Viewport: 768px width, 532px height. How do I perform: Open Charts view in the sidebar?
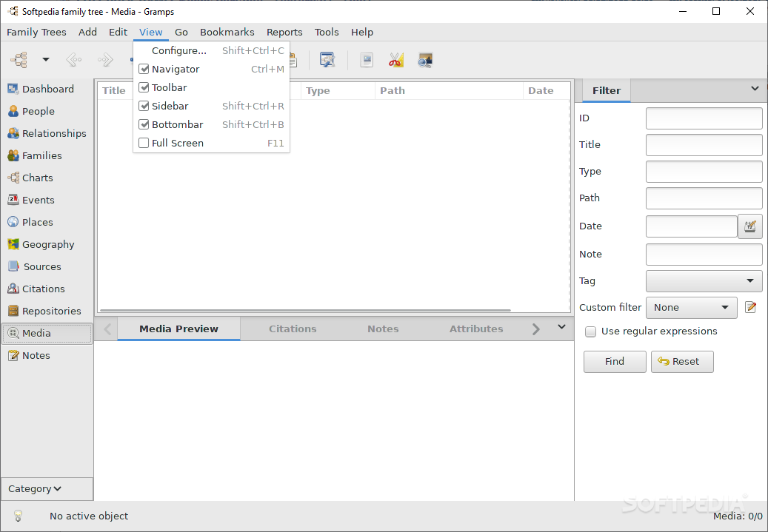[47, 178]
